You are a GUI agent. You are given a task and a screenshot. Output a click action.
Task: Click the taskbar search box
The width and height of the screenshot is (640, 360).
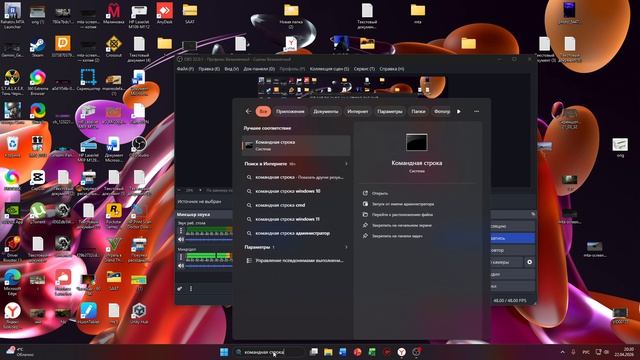click(x=269, y=352)
